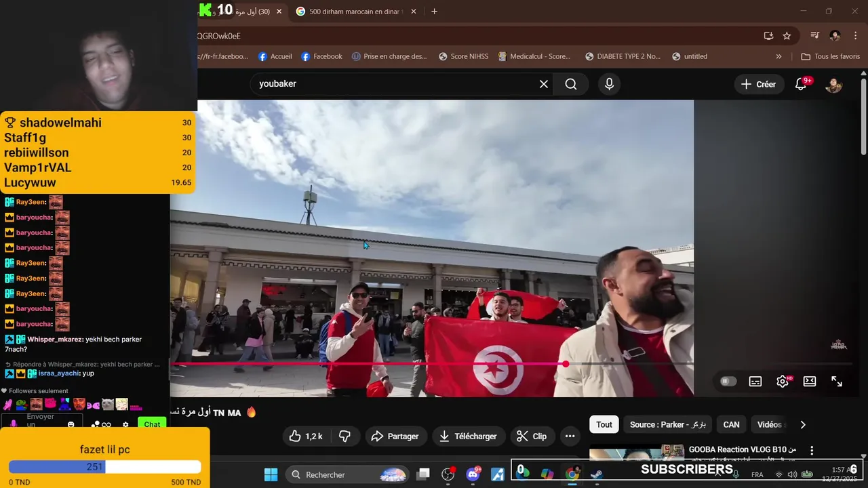Start voice search with the microphone icon
This screenshot has width=868, height=488.
609,84
